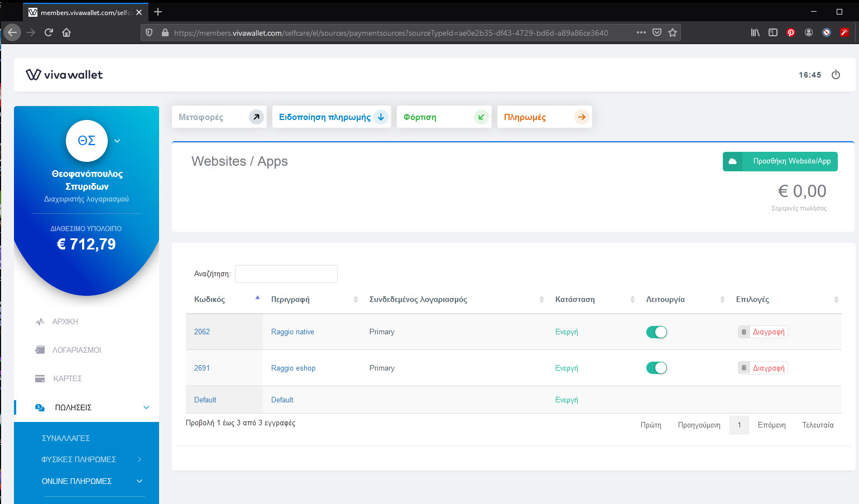This screenshot has width=859, height=504.
Task: Click the ΠΩΛΗΣΕΙΣ coins icon
Action: pos(39,407)
